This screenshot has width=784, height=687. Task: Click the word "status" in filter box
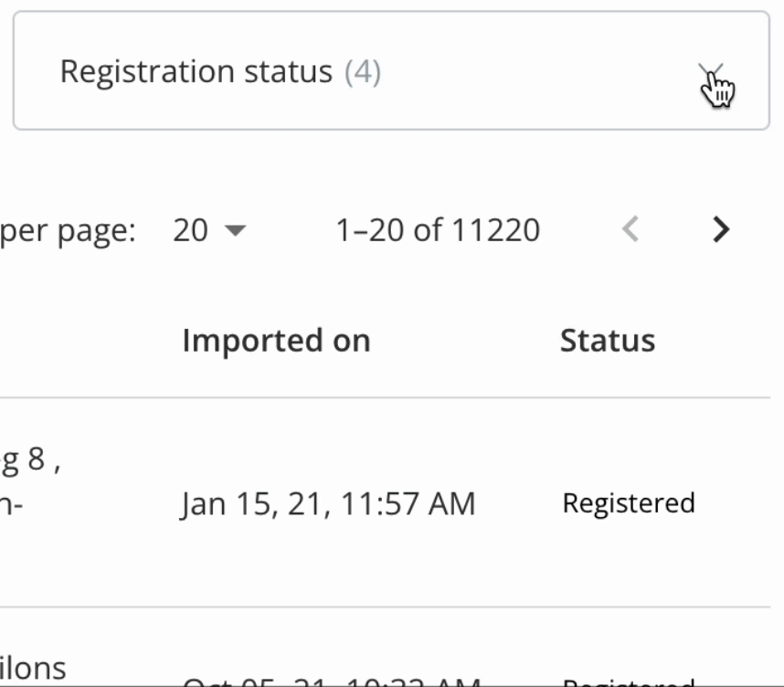[x=289, y=71]
